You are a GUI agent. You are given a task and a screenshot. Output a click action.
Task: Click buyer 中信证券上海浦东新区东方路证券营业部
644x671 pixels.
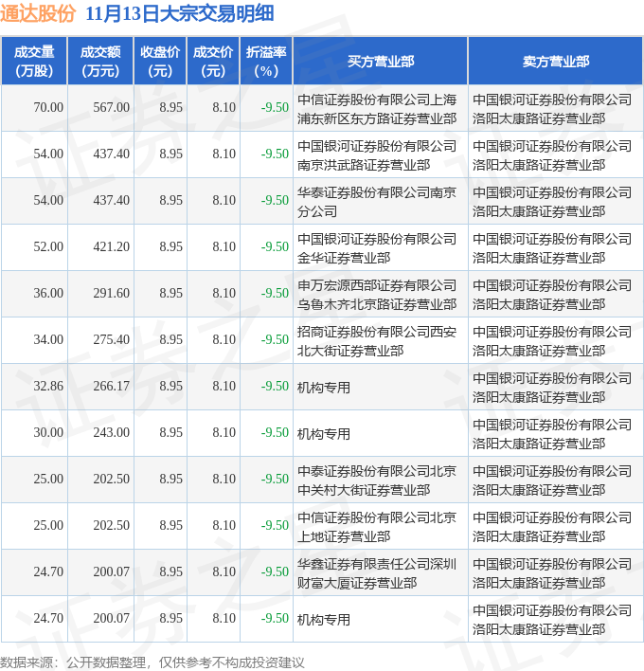click(377, 109)
